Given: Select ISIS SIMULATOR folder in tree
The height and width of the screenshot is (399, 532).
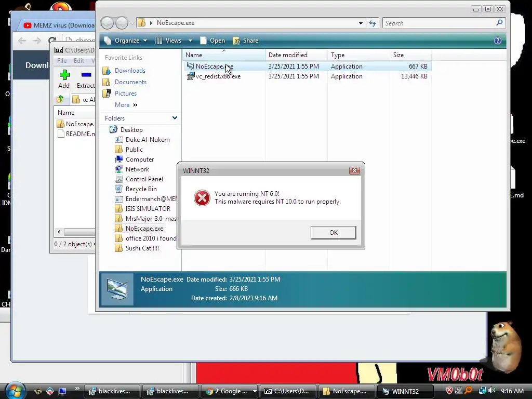Looking at the screenshot, I should pos(148,209).
